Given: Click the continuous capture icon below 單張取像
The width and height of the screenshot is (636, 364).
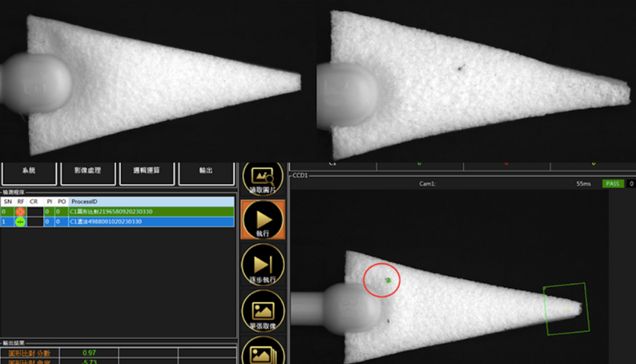Looking at the screenshot, I should [263, 351].
